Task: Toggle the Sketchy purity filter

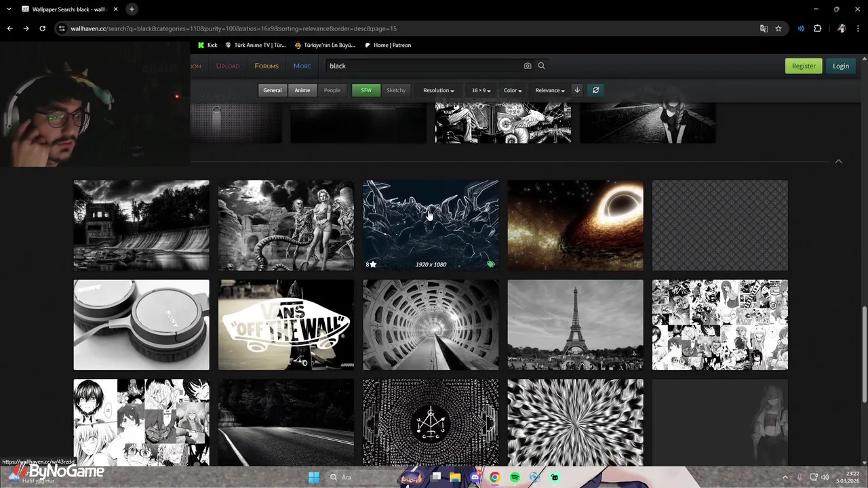Action: [396, 90]
